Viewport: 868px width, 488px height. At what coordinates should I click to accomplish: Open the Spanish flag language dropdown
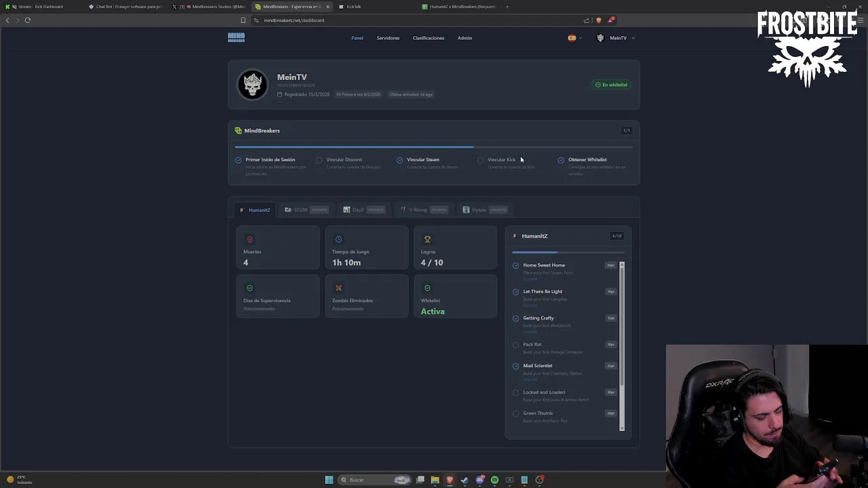point(574,38)
